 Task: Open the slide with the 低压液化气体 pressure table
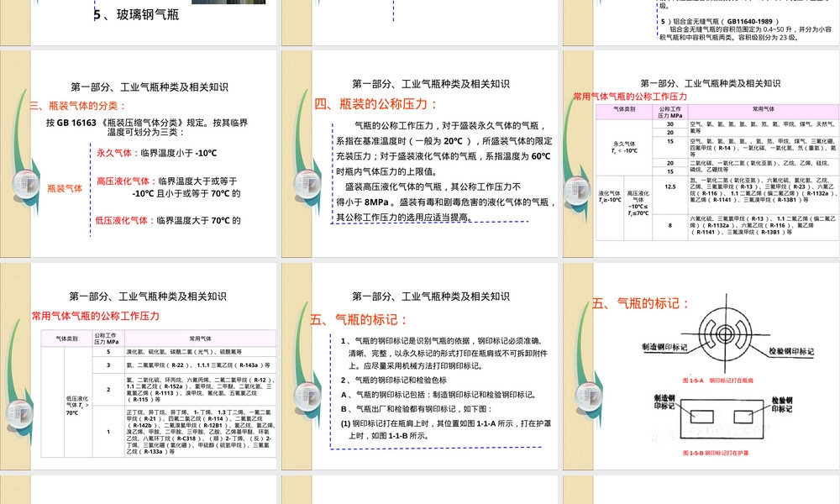click(x=139, y=366)
